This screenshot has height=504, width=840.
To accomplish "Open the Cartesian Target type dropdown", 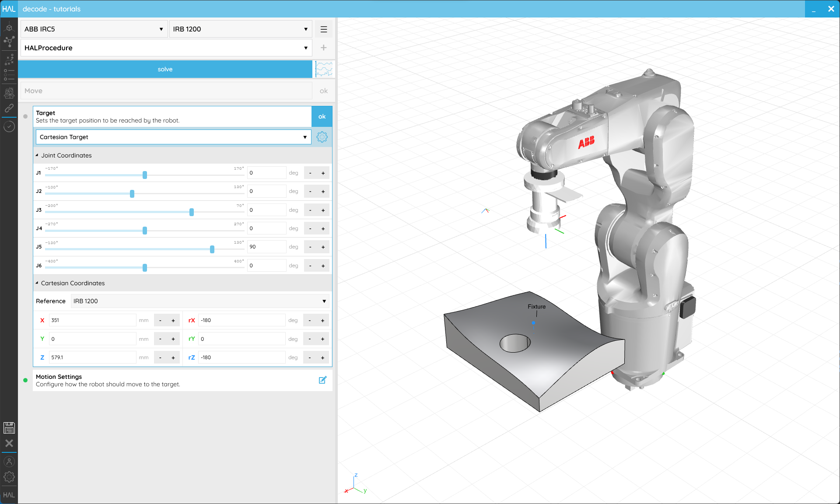I will (173, 137).
